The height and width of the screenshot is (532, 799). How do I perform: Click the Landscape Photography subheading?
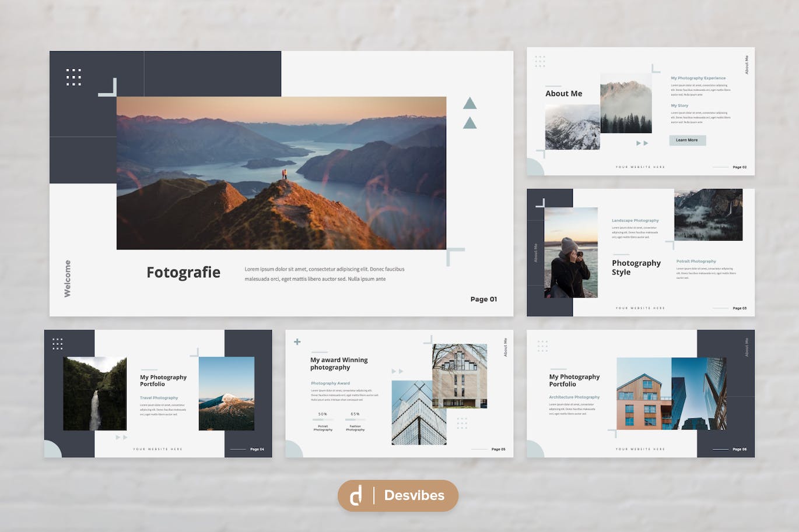(x=635, y=220)
